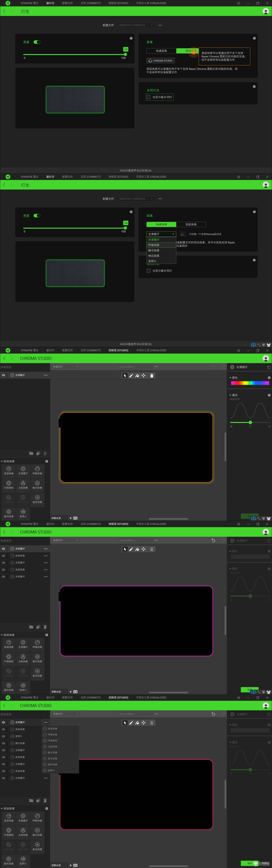Select 环境感知 in the open layer options menu
Image resolution: width=272 pixels, height=868 pixels.
61,741
